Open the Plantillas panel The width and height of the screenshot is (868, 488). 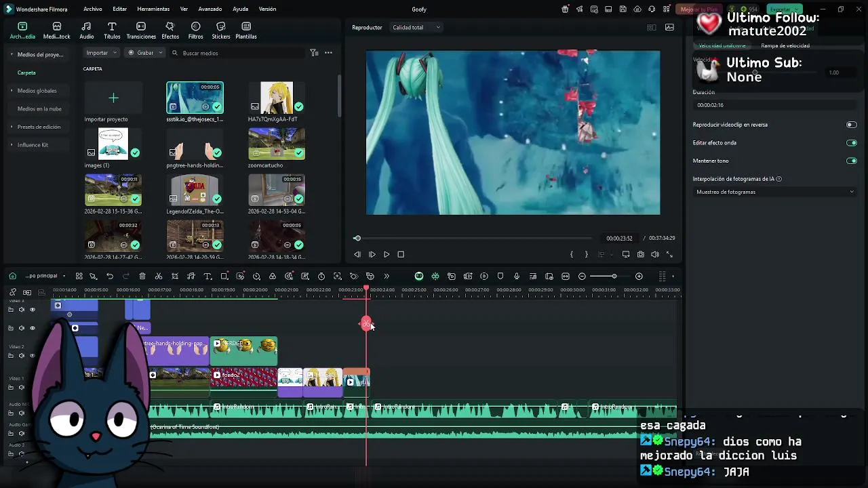(246, 30)
